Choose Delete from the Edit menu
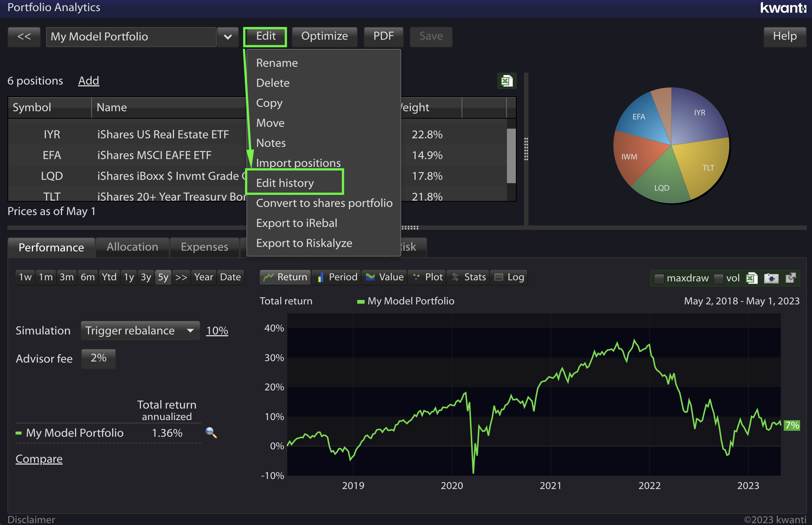812x525 pixels. pos(324,83)
